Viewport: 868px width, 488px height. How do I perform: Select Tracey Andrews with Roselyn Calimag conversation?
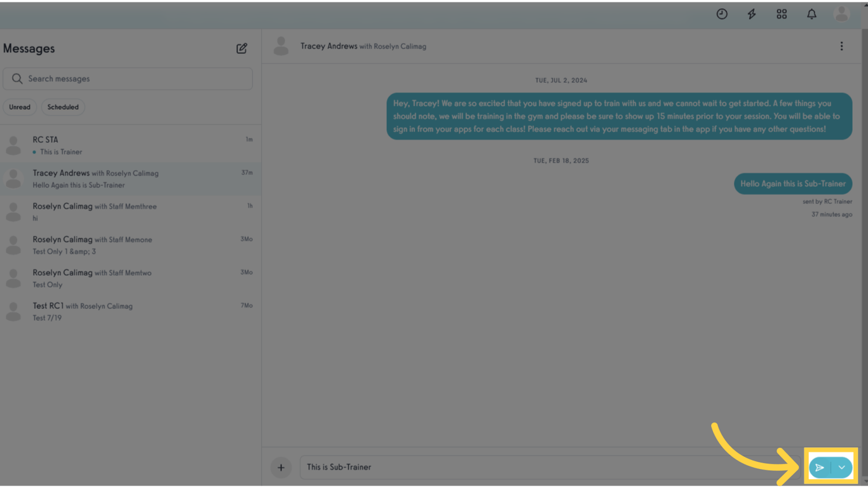(130, 179)
